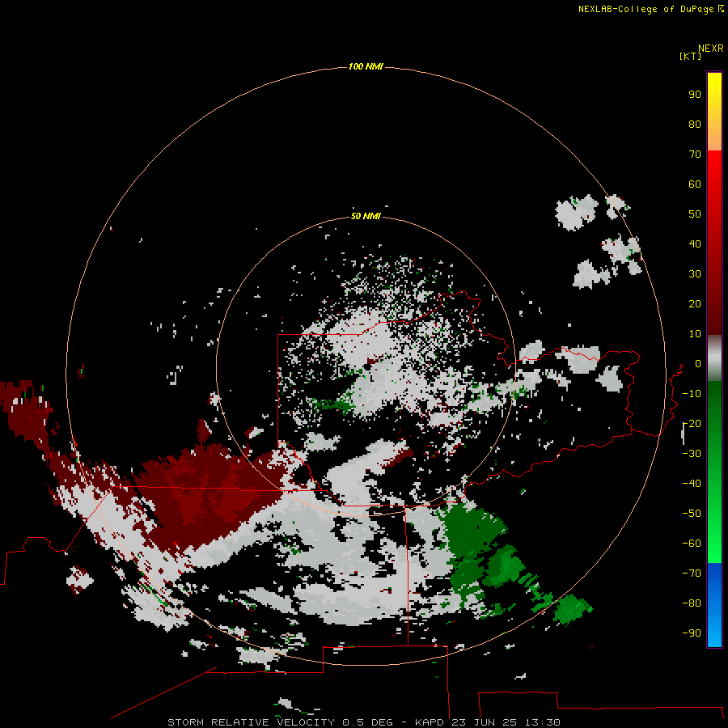Click the -30 value on the velocity scale
This screenshot has height=728, width=728.
[692, 454]
